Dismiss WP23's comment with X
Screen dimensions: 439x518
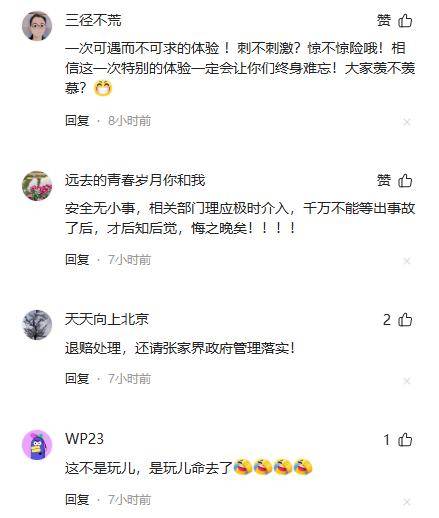pyautogui.click(x=406, y=501)
